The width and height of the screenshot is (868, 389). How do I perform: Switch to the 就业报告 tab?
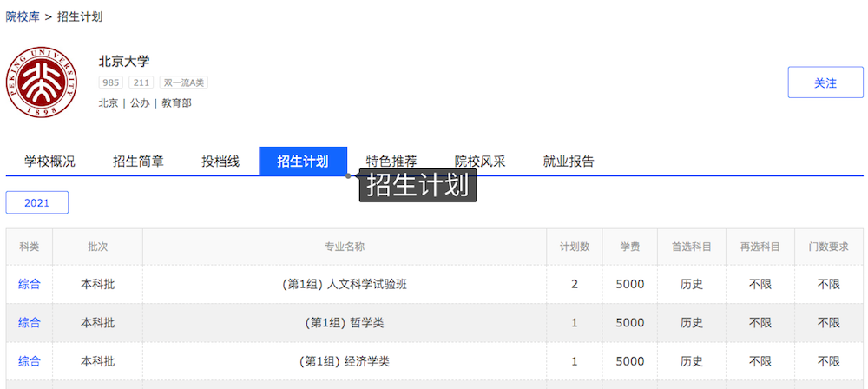[x=569, y=161]
